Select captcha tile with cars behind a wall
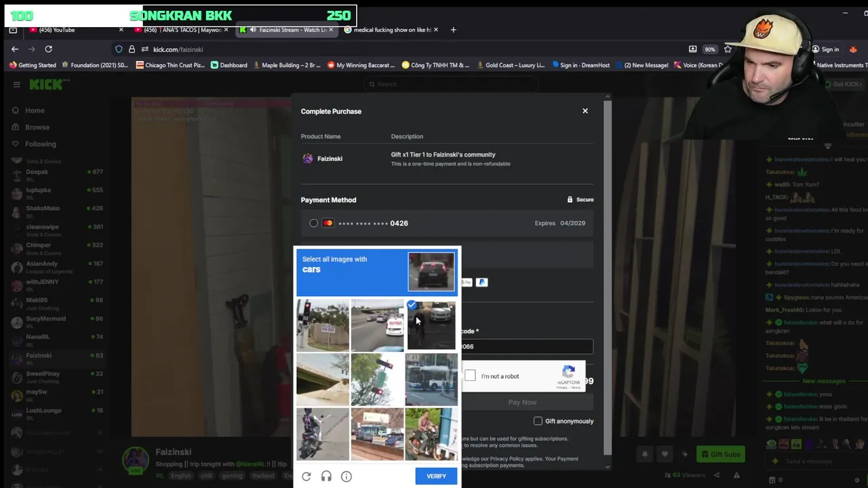The width and height of the screenshot is (868, 488). (377, 434)
